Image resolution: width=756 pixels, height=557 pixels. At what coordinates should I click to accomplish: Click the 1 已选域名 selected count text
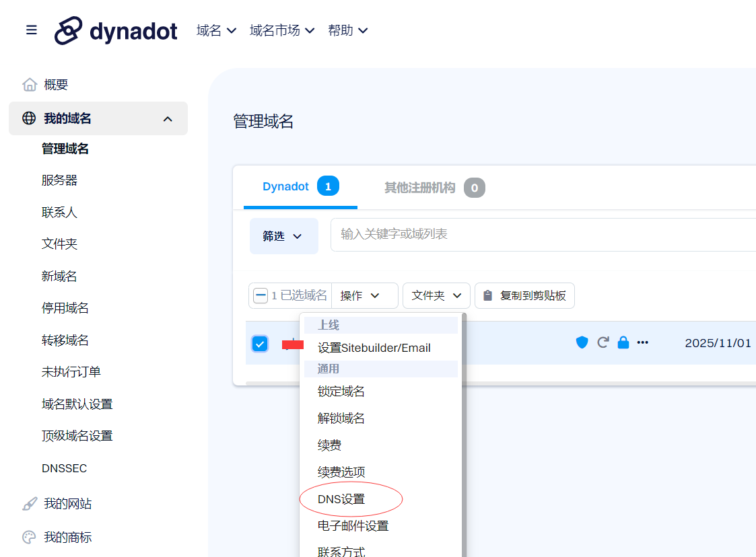[299, 295]
